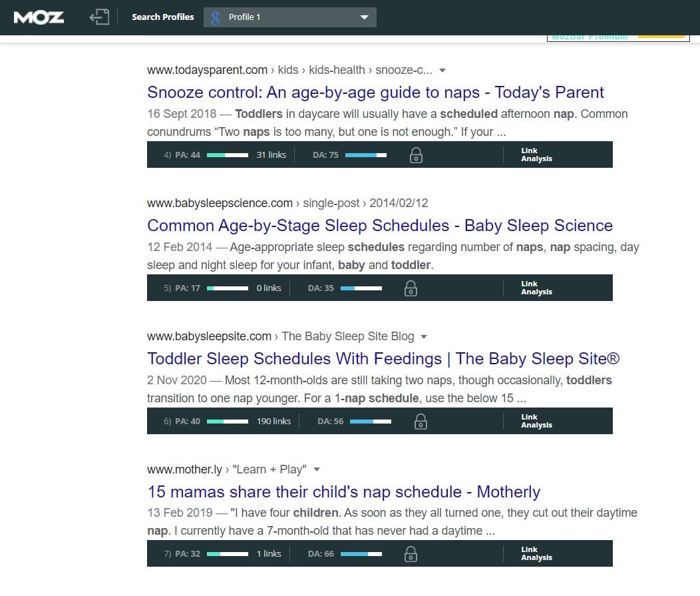
Task: Click the www.babysleepsite.com URL breadcrumb
Action: 210,336
